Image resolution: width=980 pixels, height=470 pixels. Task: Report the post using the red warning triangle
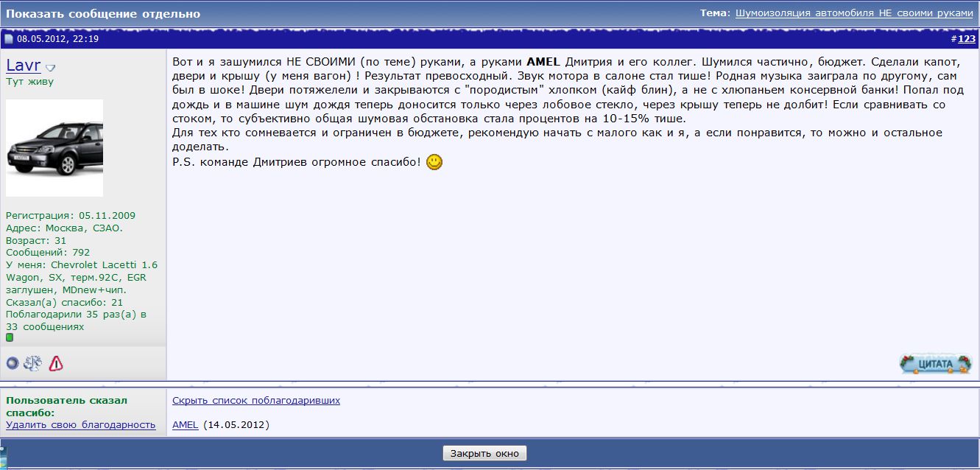point(56,363)
